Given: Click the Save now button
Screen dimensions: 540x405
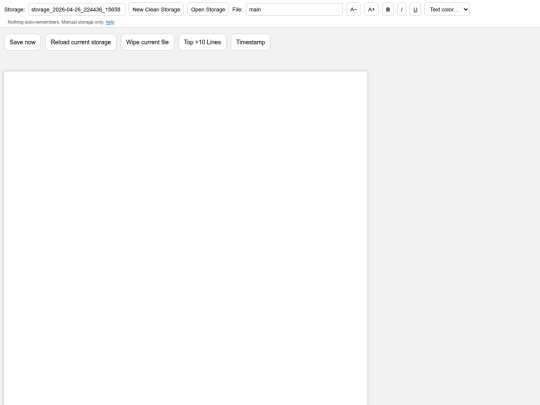Looking at the screenshot, I should click(x=22, y=42).
